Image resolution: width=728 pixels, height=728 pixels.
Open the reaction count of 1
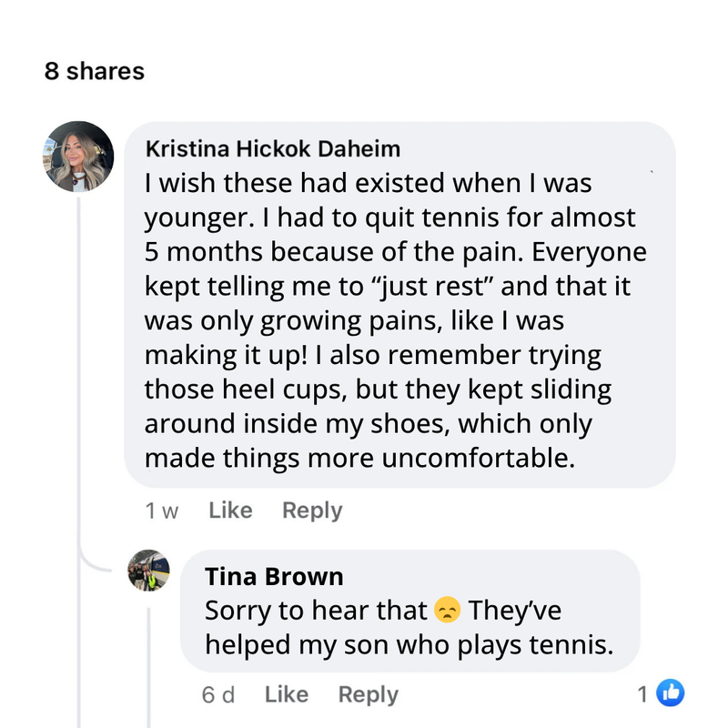[642, 694]
